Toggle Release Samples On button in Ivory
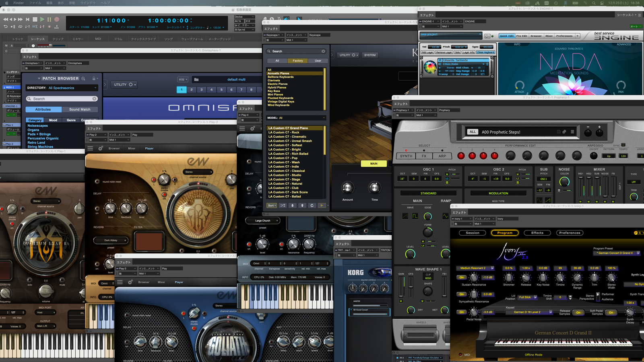 point(578,313)
